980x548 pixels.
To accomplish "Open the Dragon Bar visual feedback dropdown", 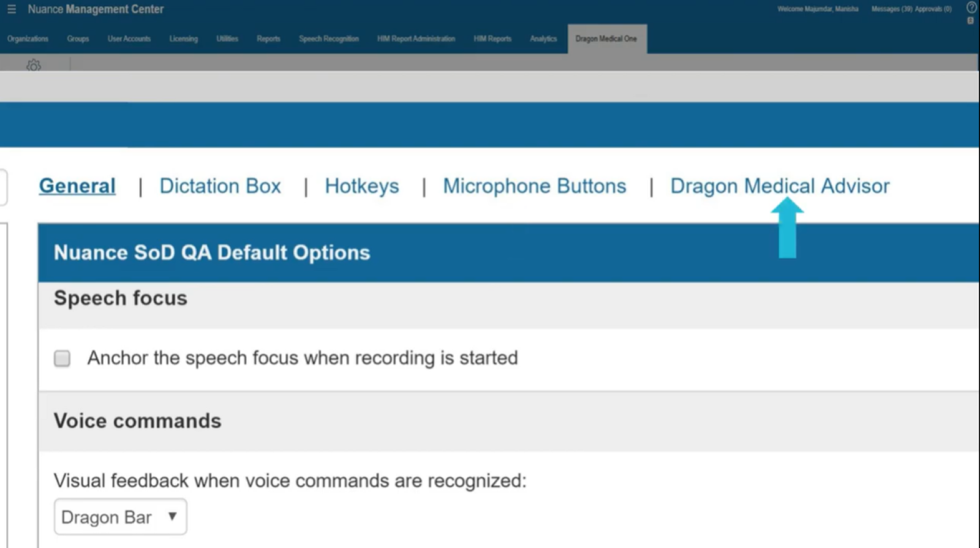I will coord(120,517).
